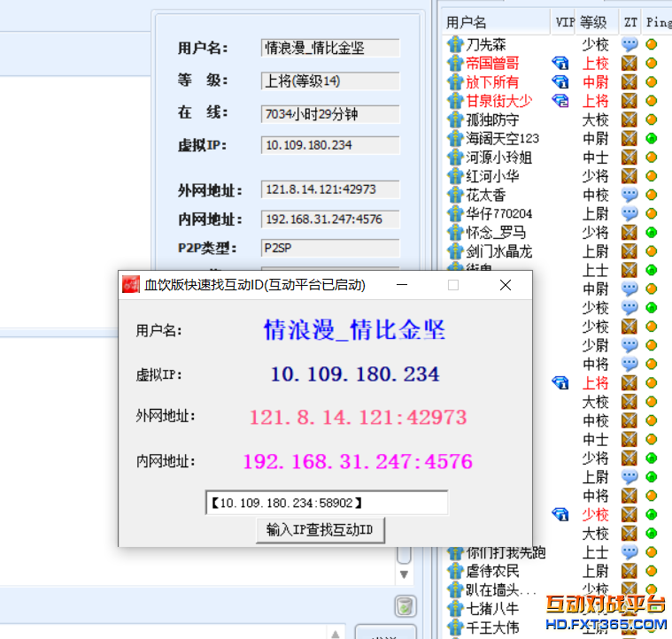This screenshot has height=639, width=672.
Task: Click the red app icon in dialog title bar
Action: (x=130, y=285)
